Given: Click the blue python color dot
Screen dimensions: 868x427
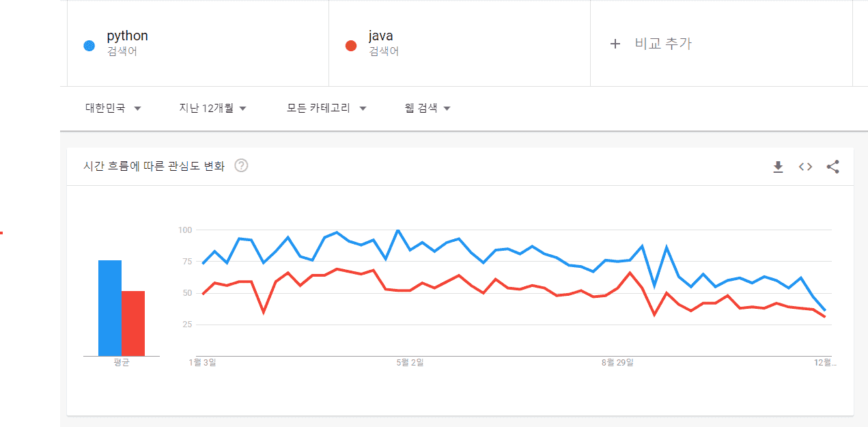Looking at the screenshot, I should click(89, 46).
